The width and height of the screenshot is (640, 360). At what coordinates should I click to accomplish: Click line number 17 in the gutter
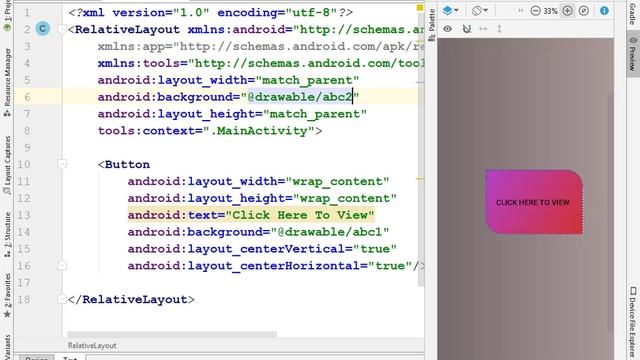(23, 282)
